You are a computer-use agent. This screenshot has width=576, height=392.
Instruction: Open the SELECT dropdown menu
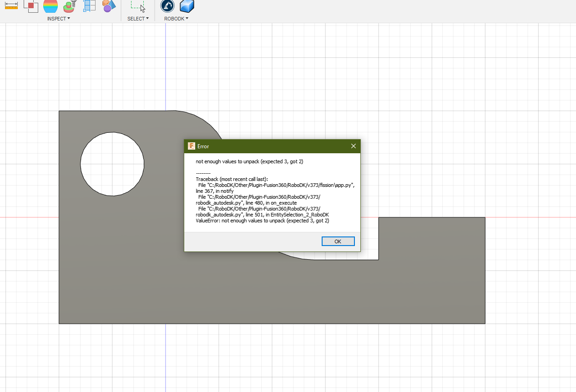(x=138, y=19)
